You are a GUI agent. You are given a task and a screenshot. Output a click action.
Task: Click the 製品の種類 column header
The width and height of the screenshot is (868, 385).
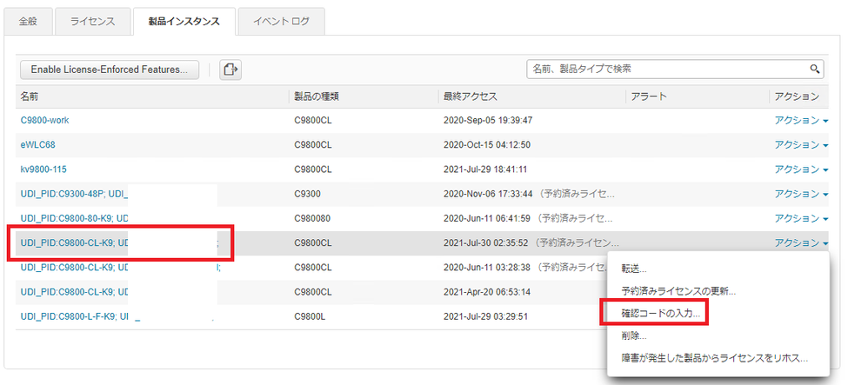(317, 96)
